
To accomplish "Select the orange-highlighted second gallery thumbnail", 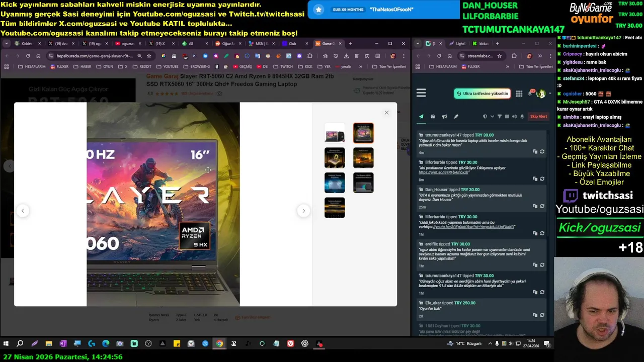I will tap(363, 133).
